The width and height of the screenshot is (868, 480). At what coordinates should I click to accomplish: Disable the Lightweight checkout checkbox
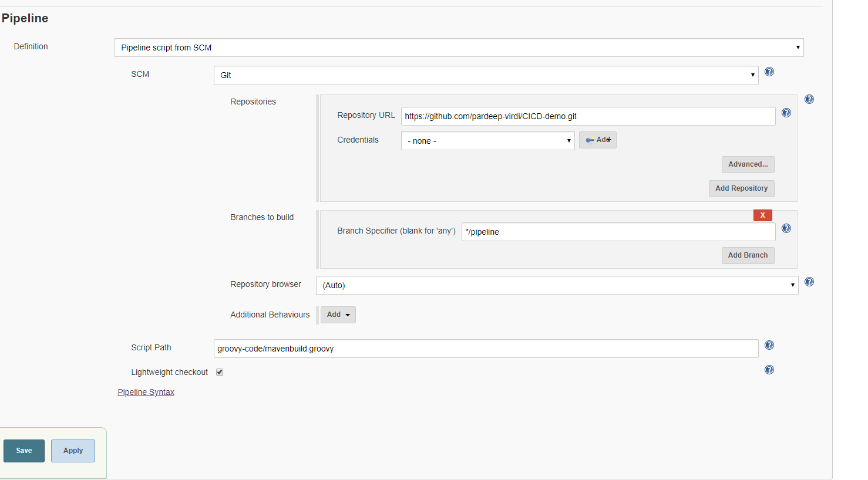(x=219, y=371)
